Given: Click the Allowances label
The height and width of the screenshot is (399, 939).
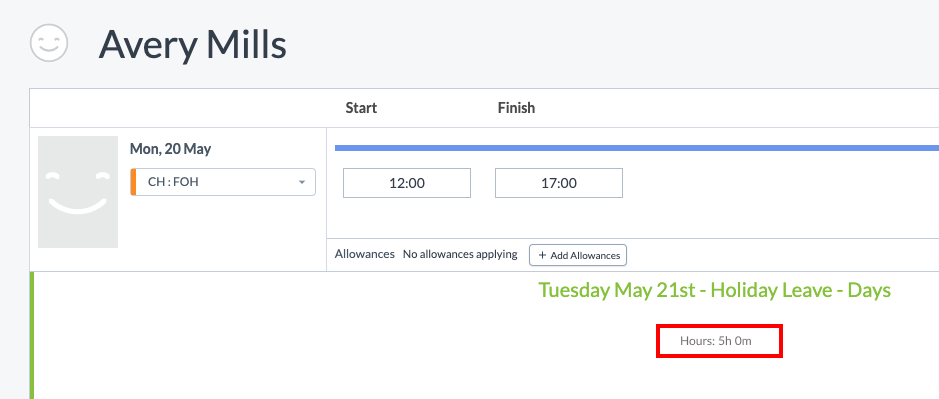Looking at the screenshot, I should [x=365, y=254].
